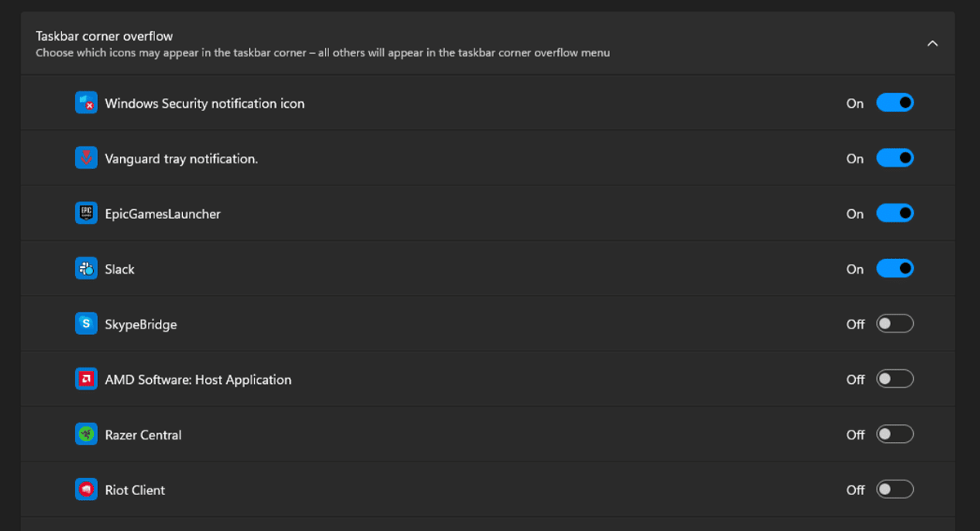Click the AMD Software Host Application icon
This screenshot has height=531, width=980.
[86, 378]
